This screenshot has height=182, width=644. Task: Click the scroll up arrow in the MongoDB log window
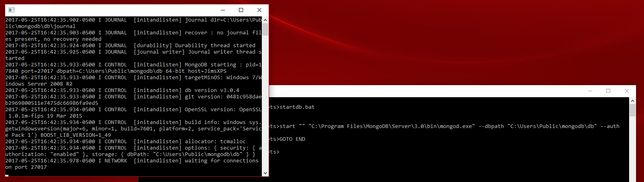[x=265, y=20]
